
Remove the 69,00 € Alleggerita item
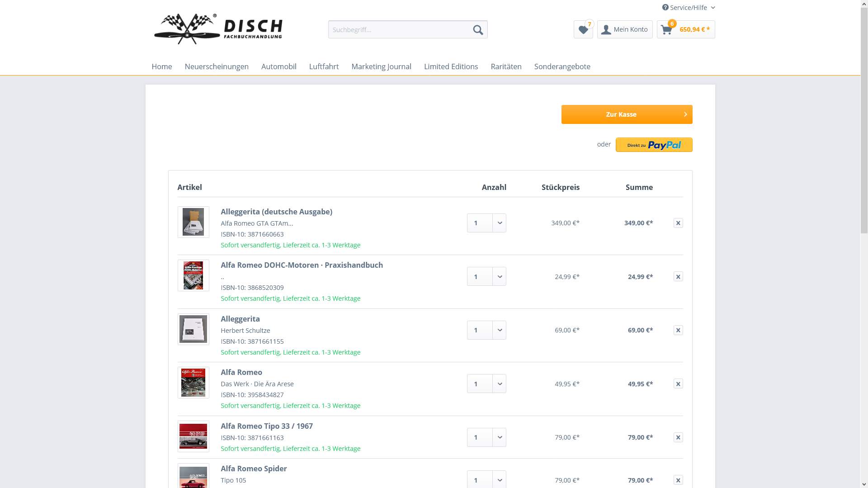click(x=678, y=330)
